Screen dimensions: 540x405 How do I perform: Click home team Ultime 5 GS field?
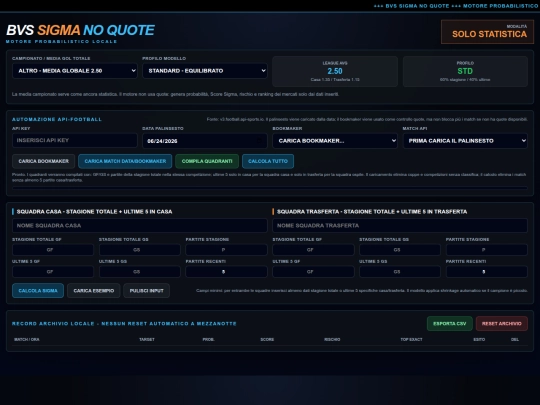(x=140, y=272)
